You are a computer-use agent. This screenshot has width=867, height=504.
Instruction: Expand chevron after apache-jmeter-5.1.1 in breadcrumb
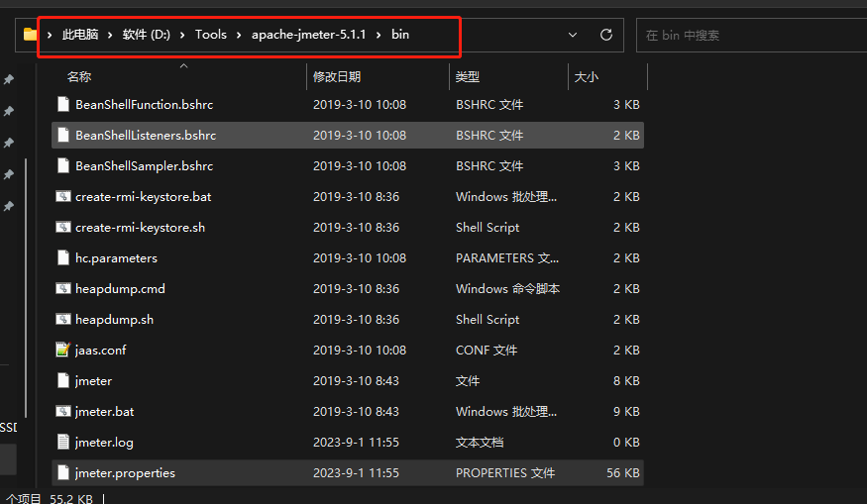tap(379, 35)
